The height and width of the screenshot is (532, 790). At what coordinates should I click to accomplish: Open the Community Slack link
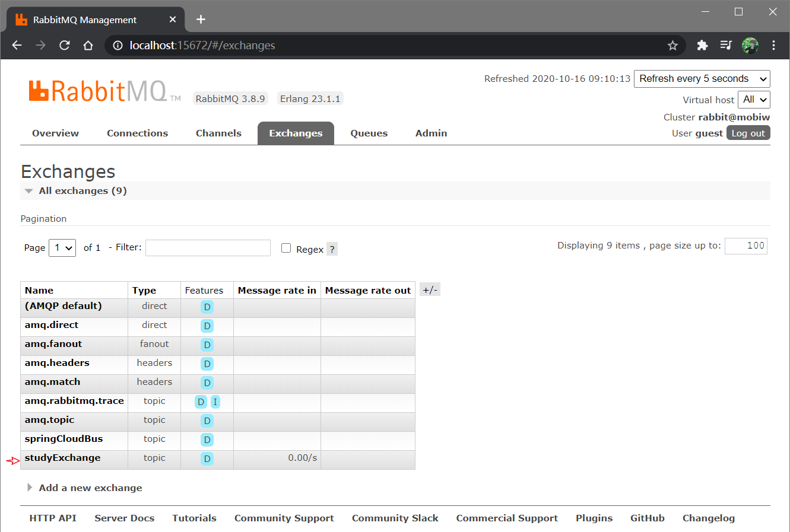click(x=395, y=518)
